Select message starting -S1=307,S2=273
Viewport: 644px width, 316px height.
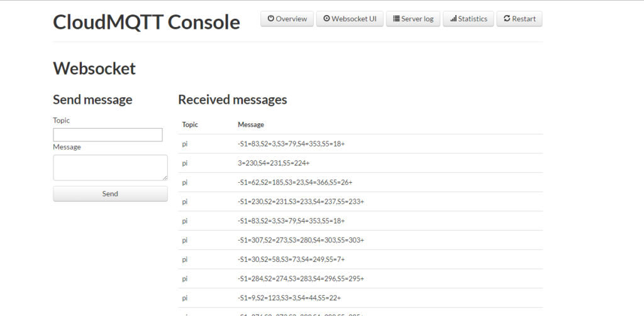301,240
